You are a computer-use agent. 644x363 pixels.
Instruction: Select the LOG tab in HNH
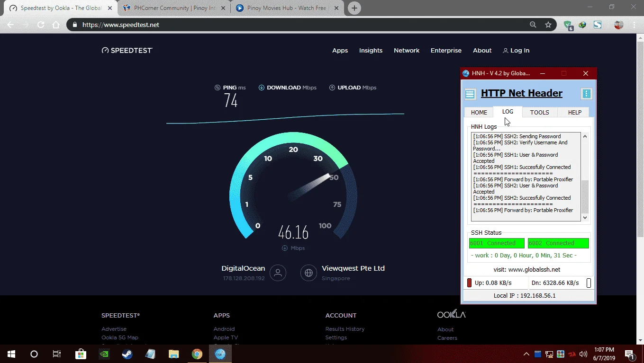[x=508, y=112]
